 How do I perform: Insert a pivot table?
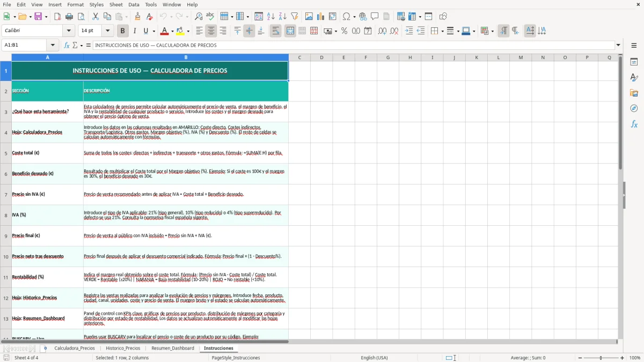point(333,17)
